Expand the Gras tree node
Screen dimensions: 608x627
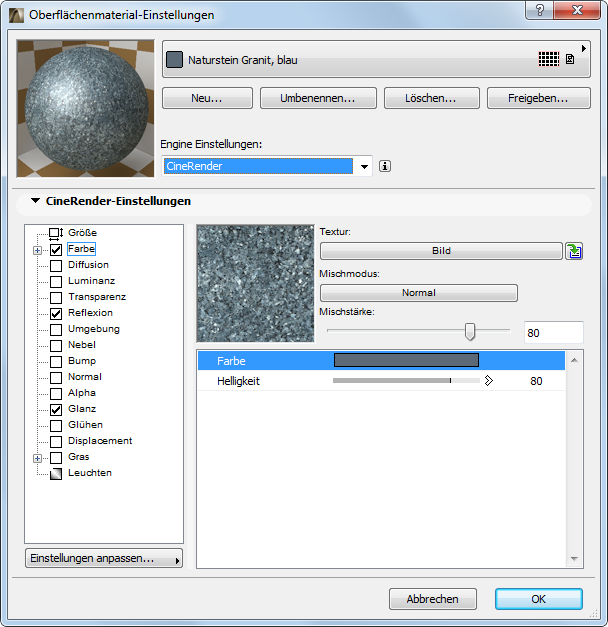[38, 458]
